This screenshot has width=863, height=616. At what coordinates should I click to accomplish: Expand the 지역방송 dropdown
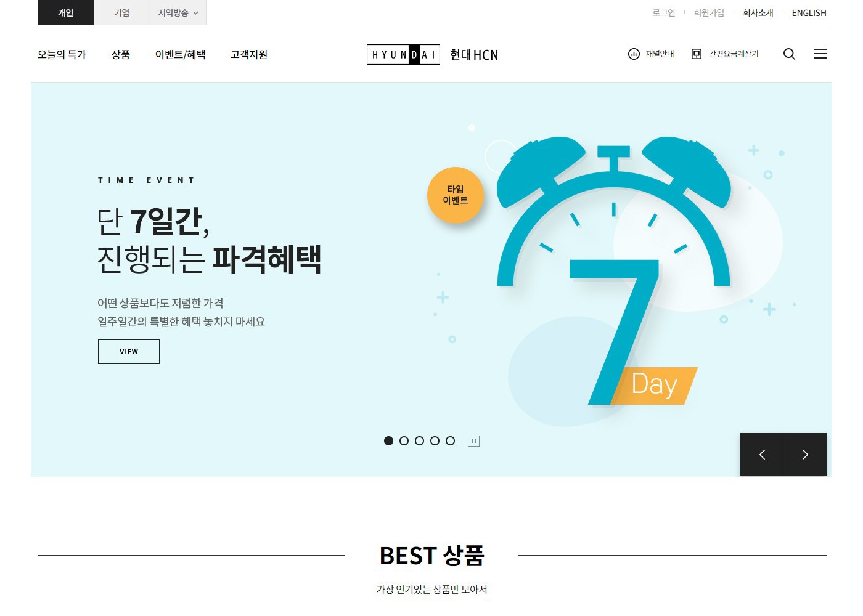pos(178,12)
